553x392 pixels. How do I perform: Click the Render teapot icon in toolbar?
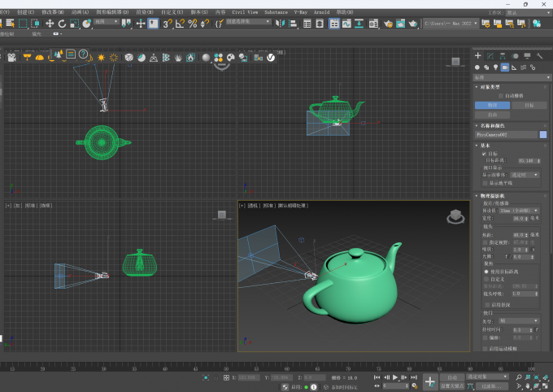412,24
